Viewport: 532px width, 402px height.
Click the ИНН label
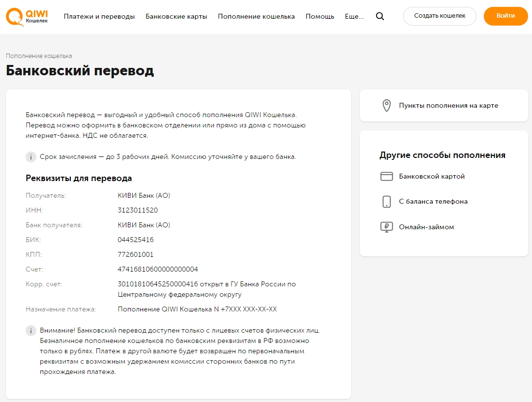point(34,210)
